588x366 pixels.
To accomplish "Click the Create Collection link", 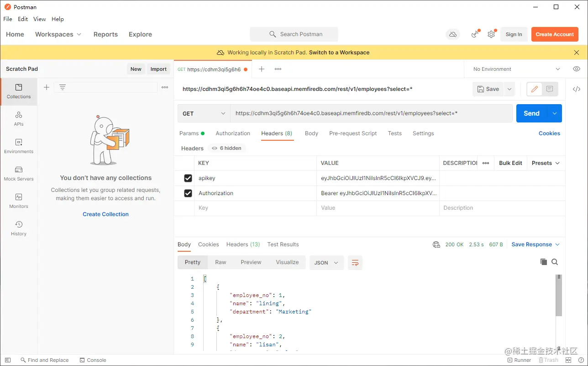I will tap(105, 214).
